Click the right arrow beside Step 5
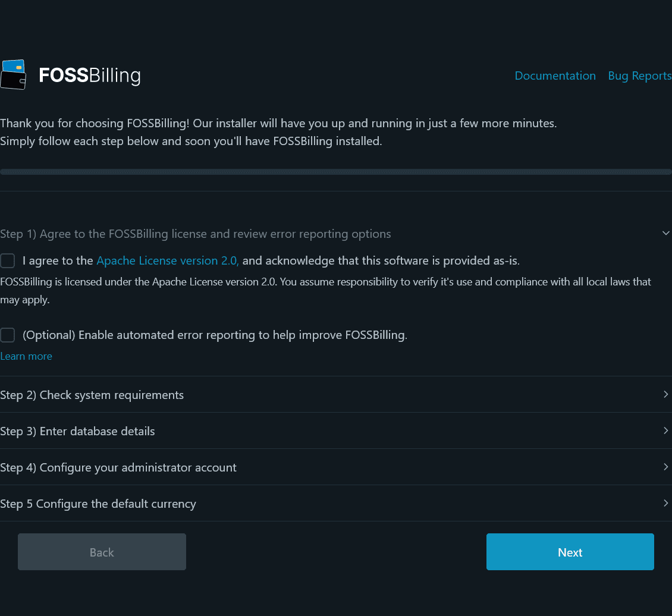This screenshot has height=616, width=672. [x=665, y=503]
